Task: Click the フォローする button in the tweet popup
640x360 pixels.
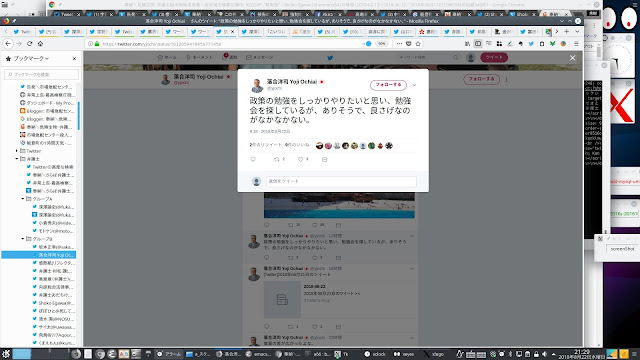Action: tap(388, 84)
